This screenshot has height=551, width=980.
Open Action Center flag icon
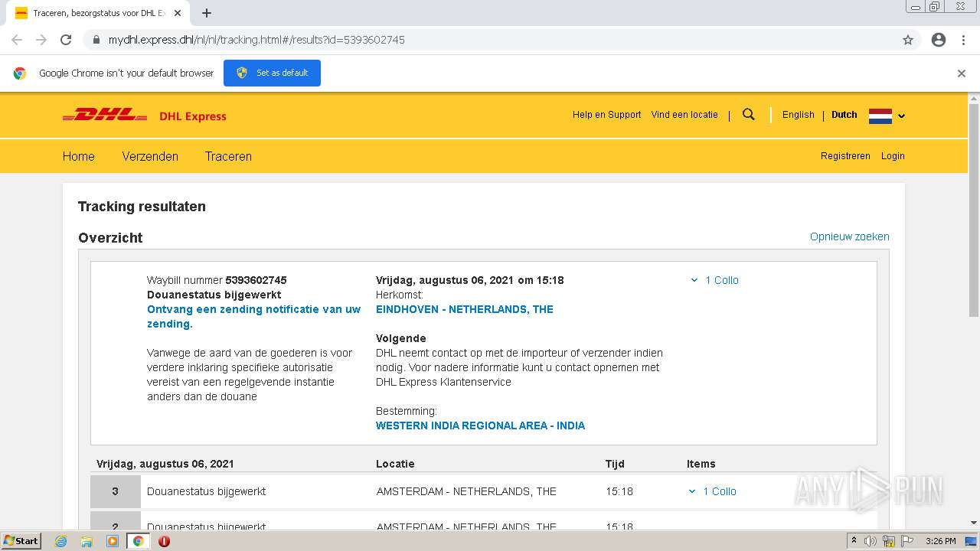pos(907,541)
